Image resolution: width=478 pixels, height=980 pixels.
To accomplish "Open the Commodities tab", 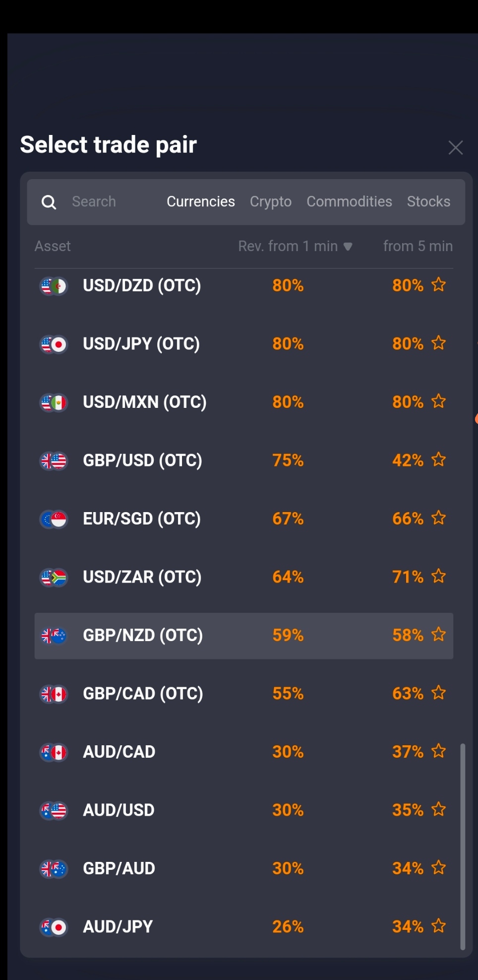I will 349,202.
